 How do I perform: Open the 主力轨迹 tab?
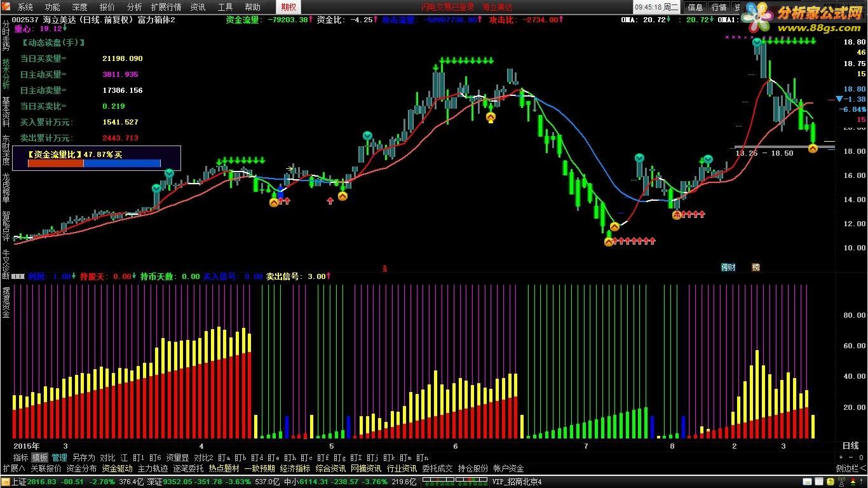153,469
